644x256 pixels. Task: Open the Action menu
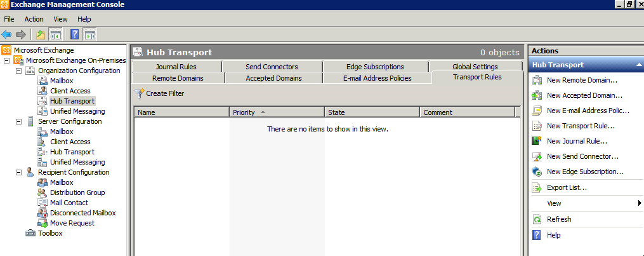tap(34, 19)
